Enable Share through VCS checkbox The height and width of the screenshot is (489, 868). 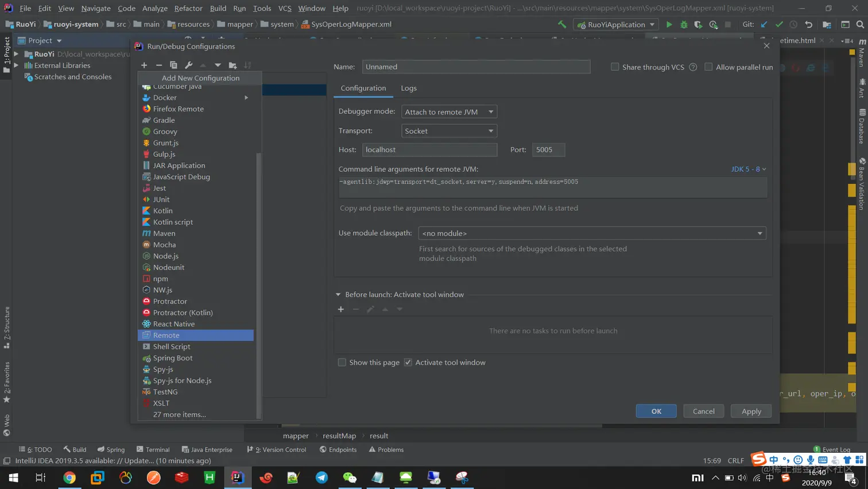(615, 67)
